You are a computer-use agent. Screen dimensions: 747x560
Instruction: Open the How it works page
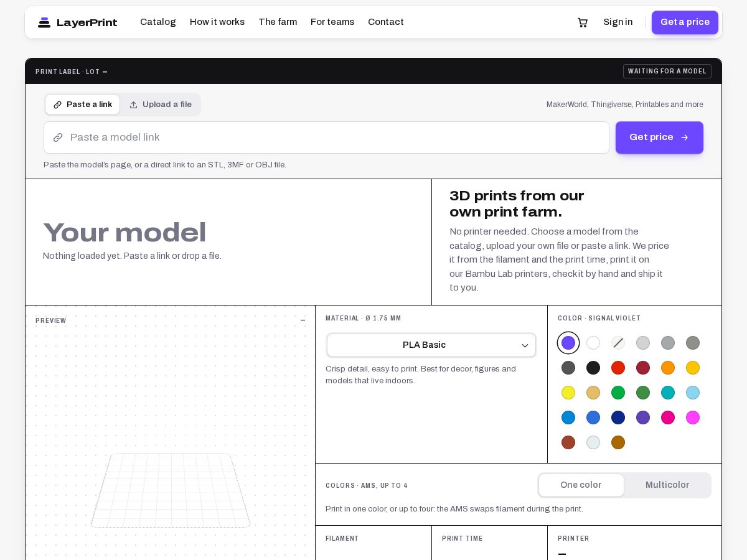tap(217, 22)
